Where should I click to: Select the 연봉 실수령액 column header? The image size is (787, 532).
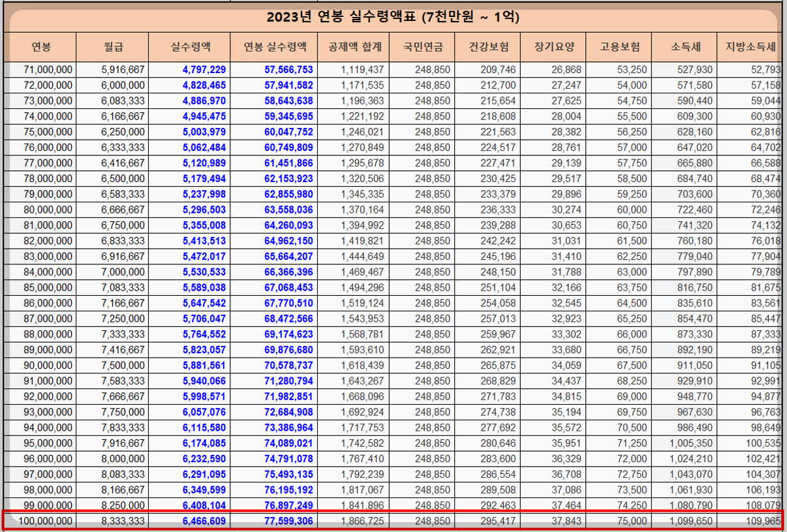275,47
